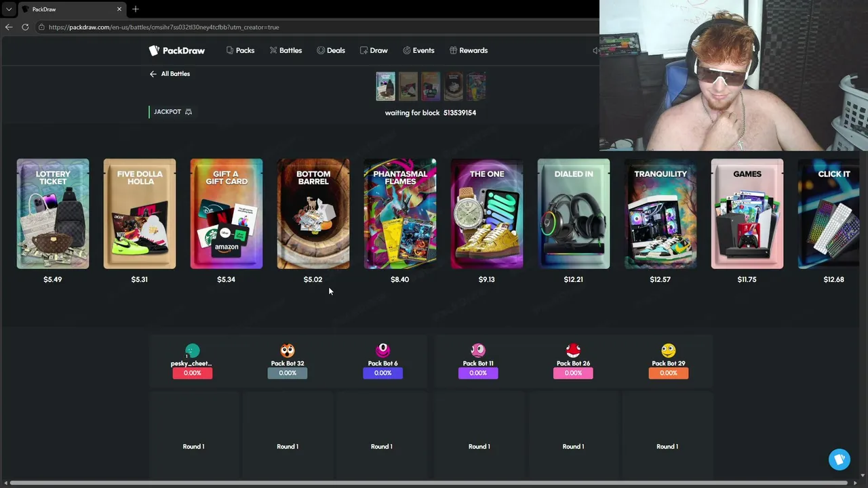The image size is (868, 488).
Task: Open a new browser tab
Action: click(136, 9)
